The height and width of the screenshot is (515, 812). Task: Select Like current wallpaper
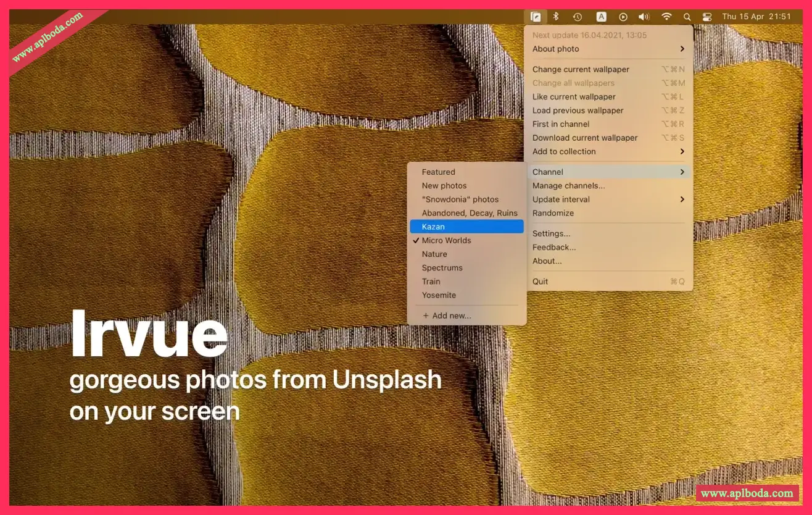click(x=608, y=96)
